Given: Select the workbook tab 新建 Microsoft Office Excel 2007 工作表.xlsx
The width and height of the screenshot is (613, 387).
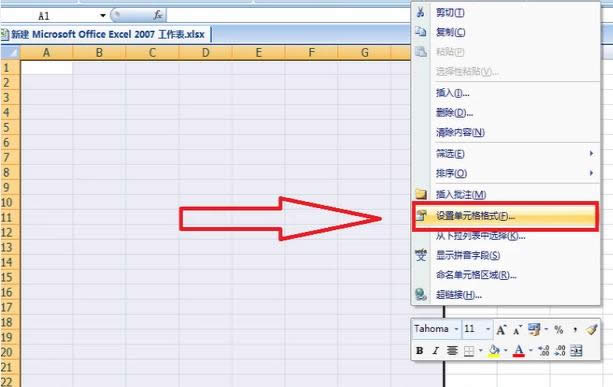Looking at the screenshot, I should pyautogui.click(x=106, y=34).
